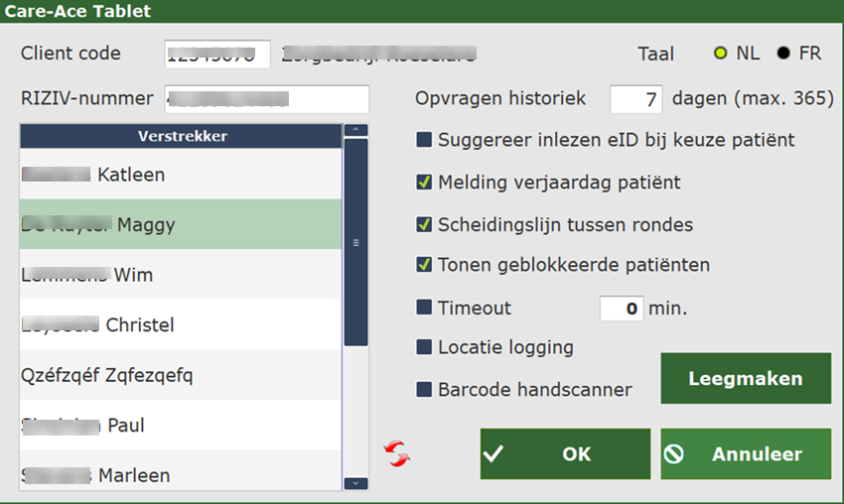Screen dimensions: 844x504
Task: Toggle Scheidingslijn tussen rondes checkbox
Action: pyautogui.click(x=424, y=224)
